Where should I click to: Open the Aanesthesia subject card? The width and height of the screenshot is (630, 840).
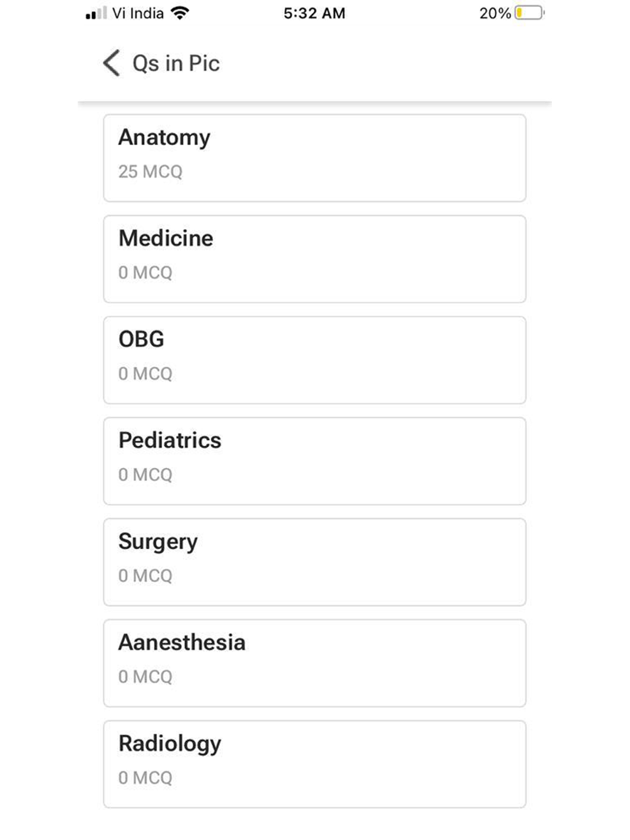click(314, 663)
